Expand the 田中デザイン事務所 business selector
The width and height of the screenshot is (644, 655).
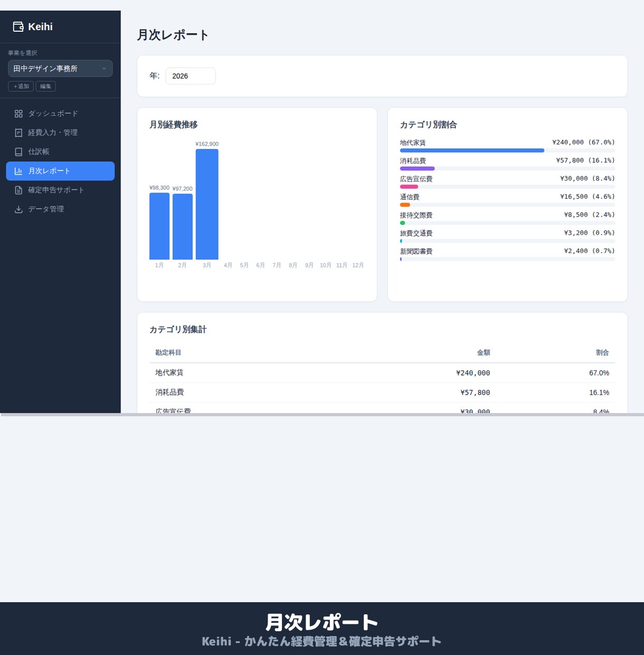[60, 69]
